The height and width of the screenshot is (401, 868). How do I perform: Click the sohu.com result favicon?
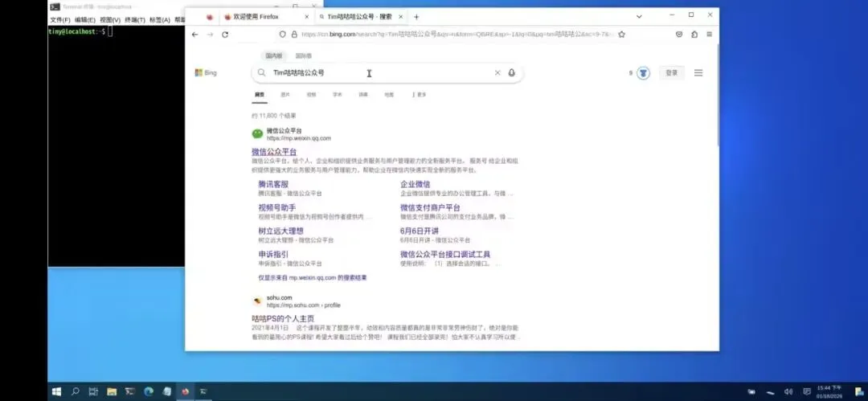257,301
